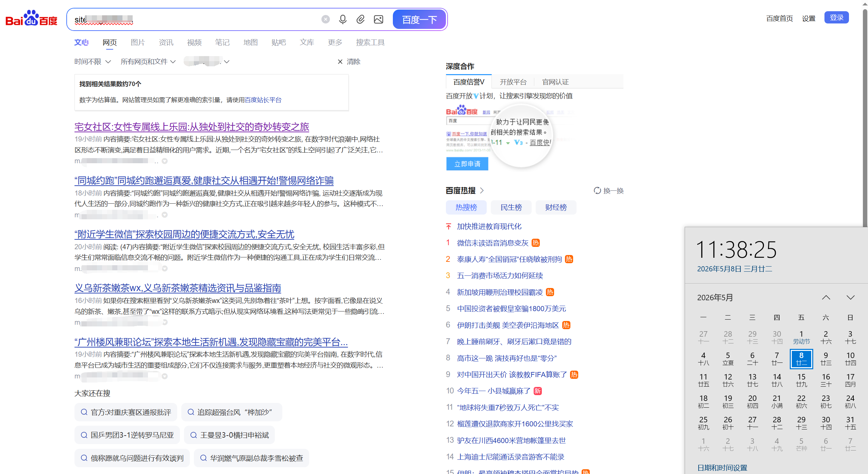Image resolution: width=868 pixels, height=474 pixels.
Task: Select 民生榜 tab
Action: [x=511, y=207]
